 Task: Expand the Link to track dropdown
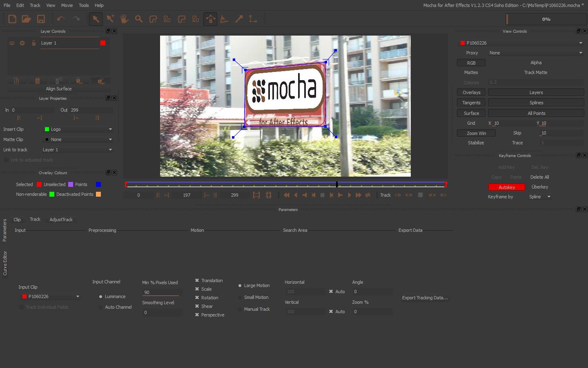[x=77, y=150]
